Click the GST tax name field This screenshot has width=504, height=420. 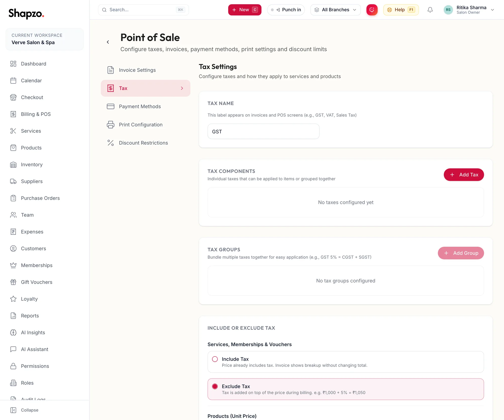pos(263,131)
